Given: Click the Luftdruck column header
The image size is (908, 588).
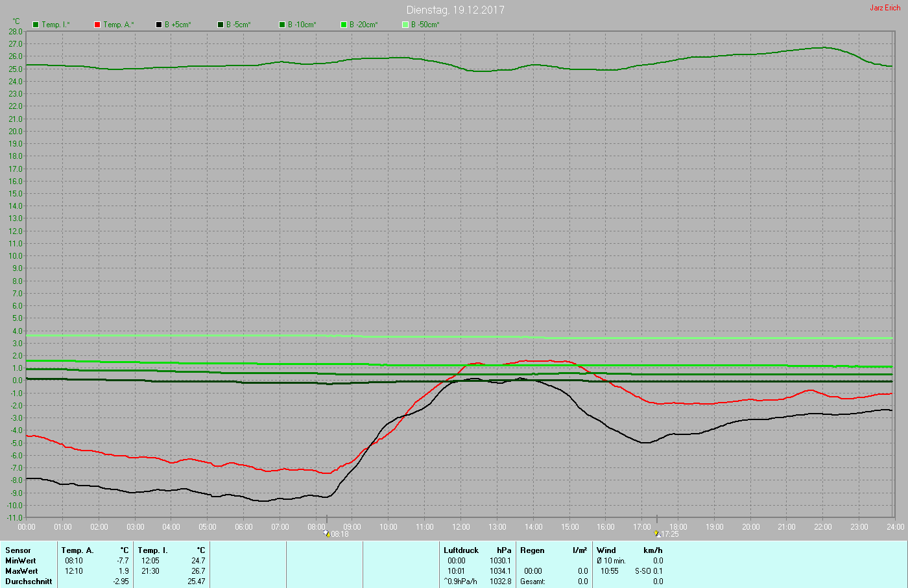Looking at the screenshot, I should [x=461, y=550].
